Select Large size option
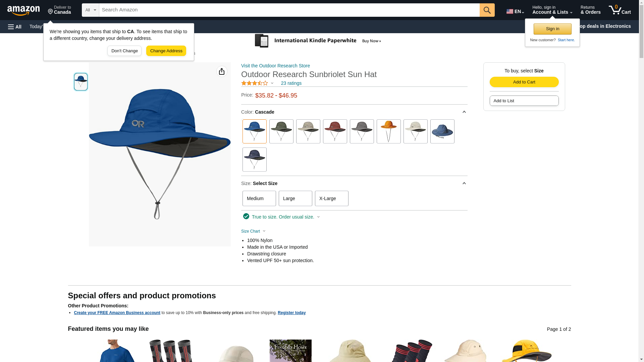644x362 pixels. tap(296, 198)
